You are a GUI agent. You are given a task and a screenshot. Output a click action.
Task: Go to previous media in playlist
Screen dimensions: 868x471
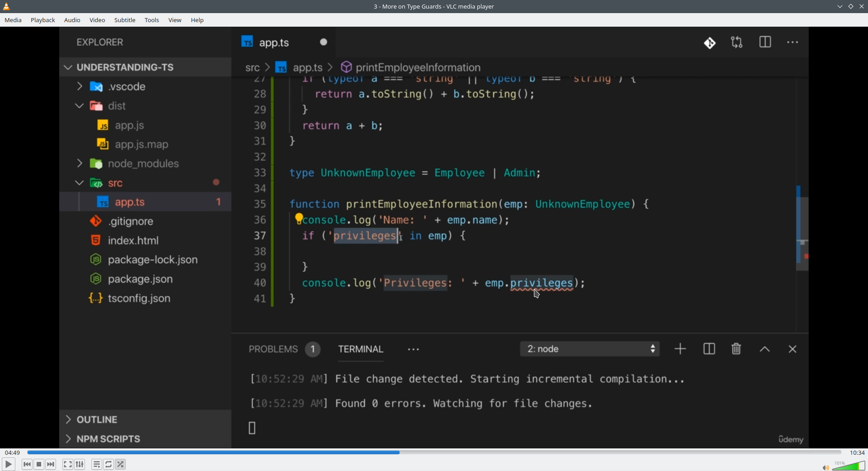(x=27, y=465)
